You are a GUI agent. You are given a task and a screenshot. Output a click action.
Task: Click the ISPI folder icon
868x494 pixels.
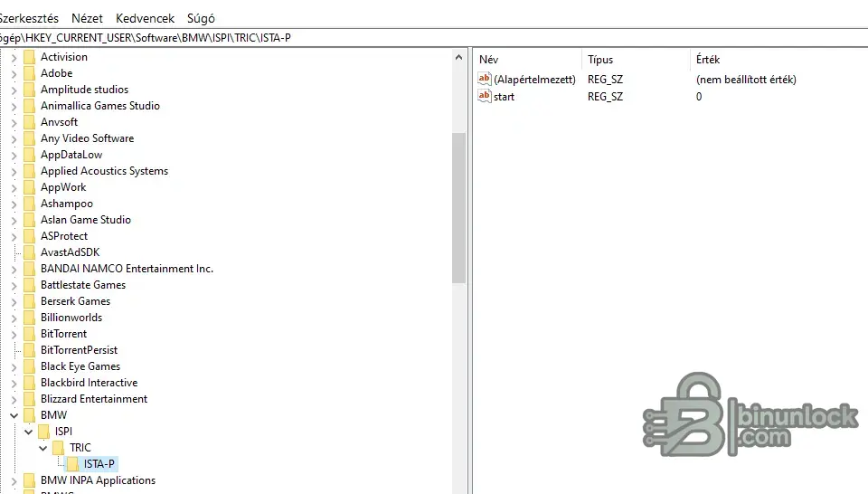44,432
